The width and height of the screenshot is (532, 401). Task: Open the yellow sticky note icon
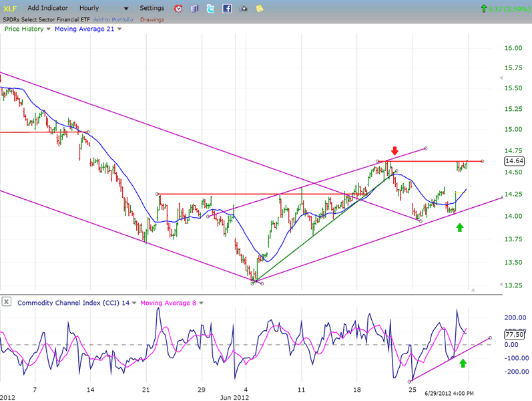point(259,9)
